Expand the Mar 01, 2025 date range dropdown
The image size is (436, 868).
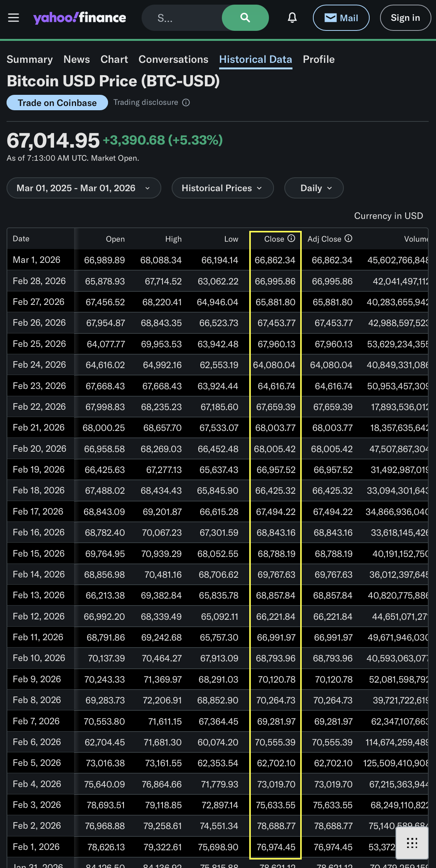click(x=84, y=188)
